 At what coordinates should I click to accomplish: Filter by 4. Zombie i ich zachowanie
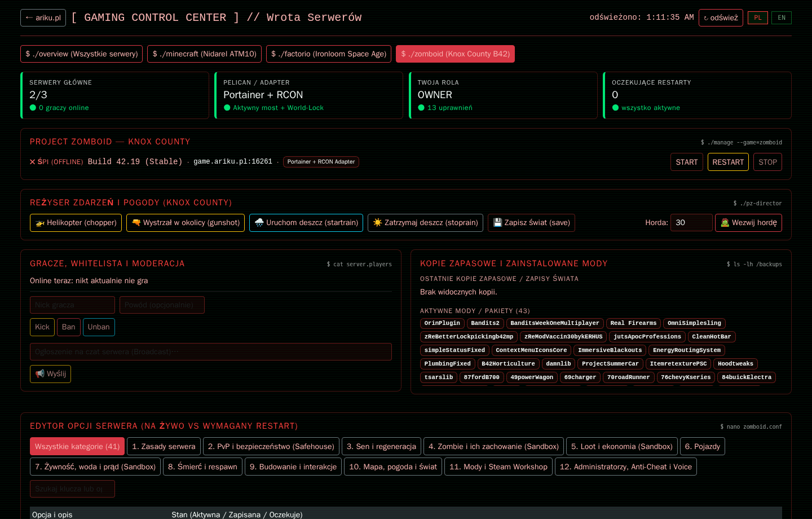[493, 446]
